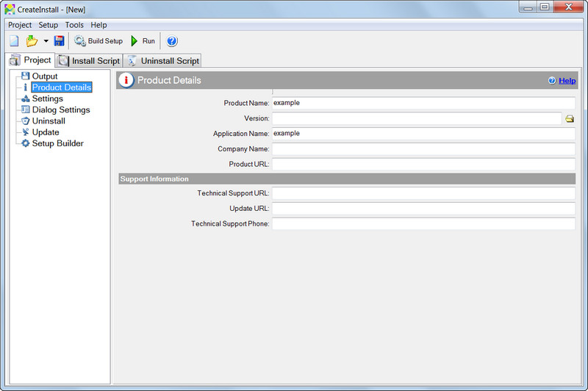Click the Technical Support Phone field
This screenshot has width=588, height=391.
423,224
